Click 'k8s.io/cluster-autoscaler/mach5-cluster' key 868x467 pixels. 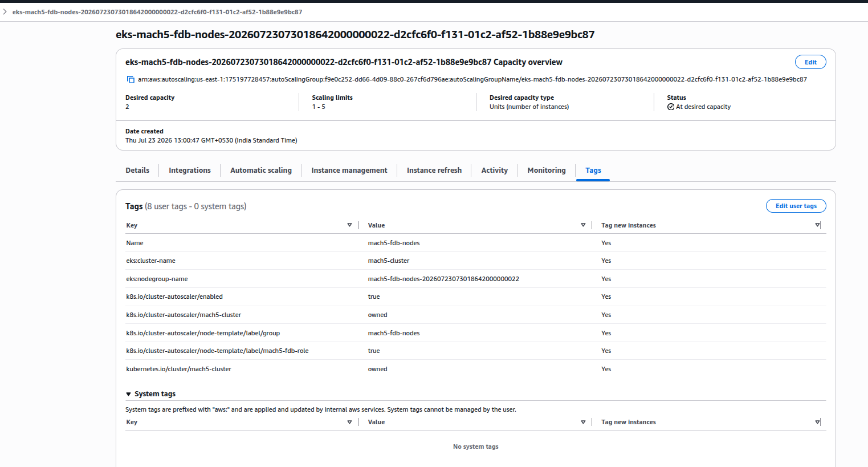point(184,315)
